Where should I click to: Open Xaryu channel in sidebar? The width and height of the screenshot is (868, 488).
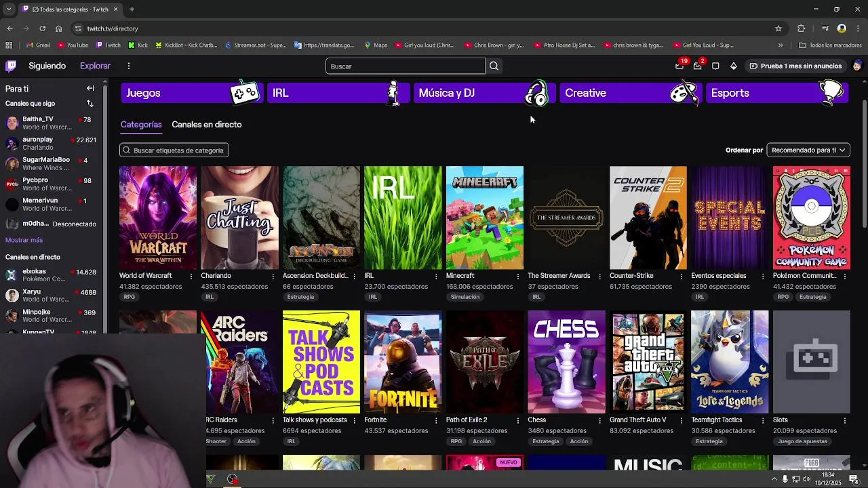[x=51, y=296]
